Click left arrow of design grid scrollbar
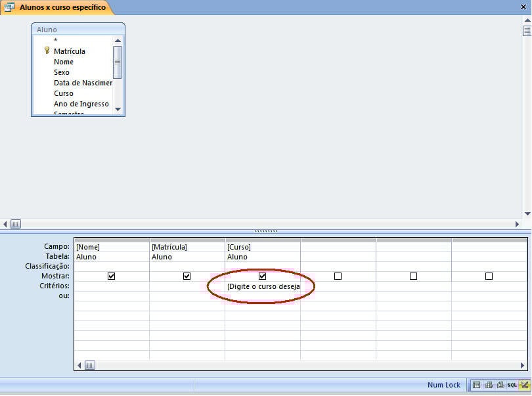Image resolution: width=532 pixels, height=396 pixels. pyautogui.click(x=79, y=365)
